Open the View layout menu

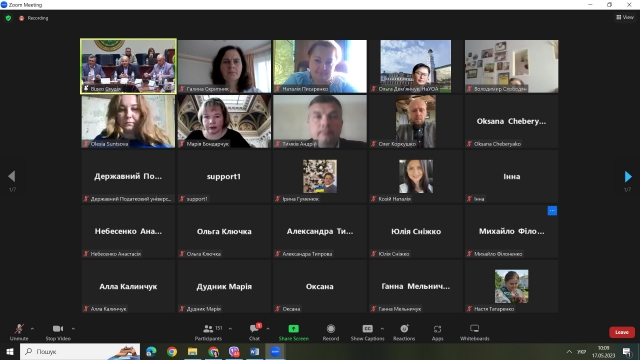click(x=625, y=17)
